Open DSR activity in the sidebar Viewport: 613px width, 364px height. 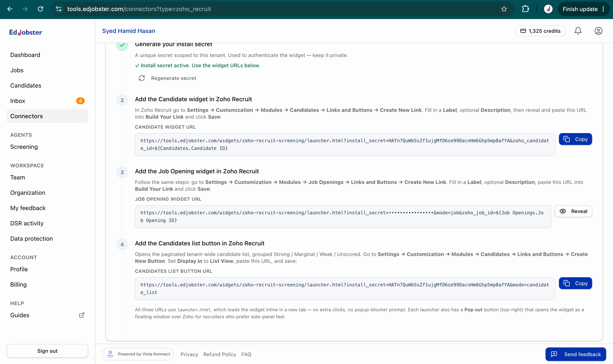tap(48, 223)
